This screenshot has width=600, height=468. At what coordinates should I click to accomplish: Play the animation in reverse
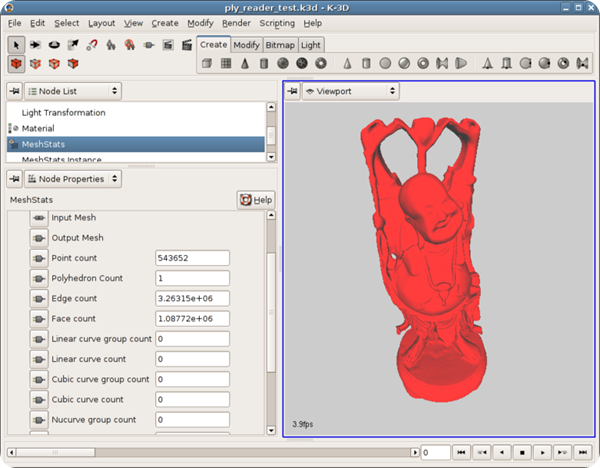click(502, 452)
